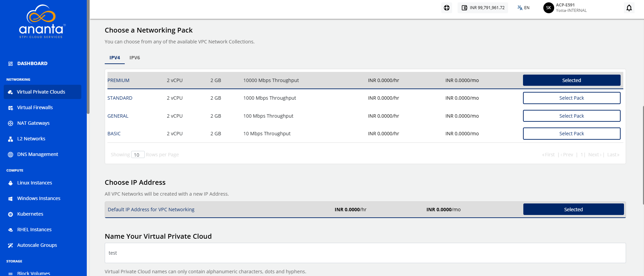The width and height of the screenshot is (644, 276).
Task: Select Pack for GENERAL plan
Action: point(571,116)
